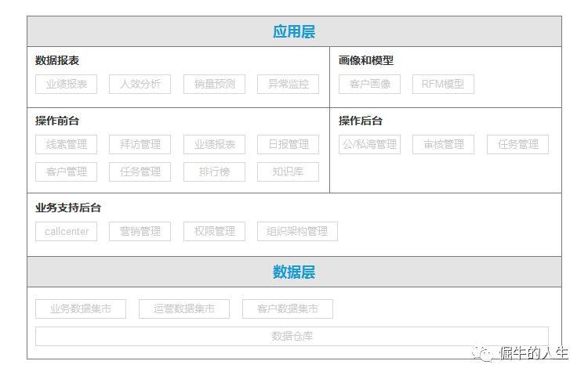Viewport: 588px width, 379px height.
Task: Select the 客户管理 box
Action: [x=67, y=172]
